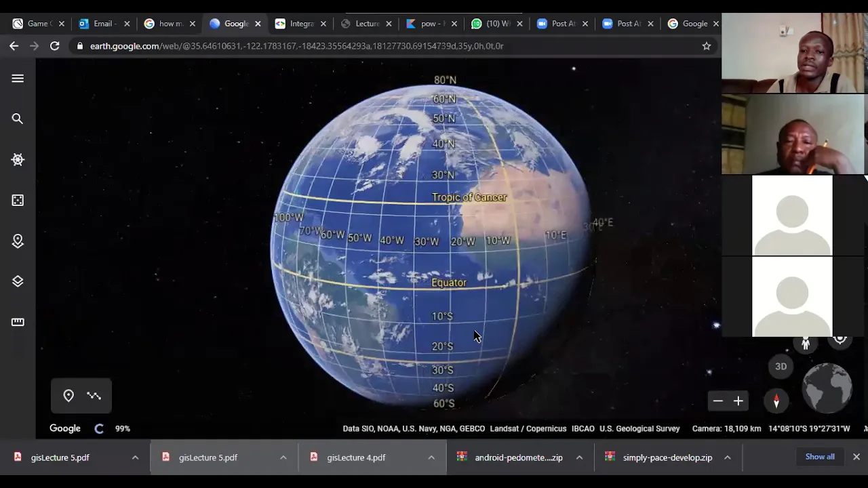Screen dimensions: 868x488
Task: Toggle 3D view button
Action: (781, 367)
